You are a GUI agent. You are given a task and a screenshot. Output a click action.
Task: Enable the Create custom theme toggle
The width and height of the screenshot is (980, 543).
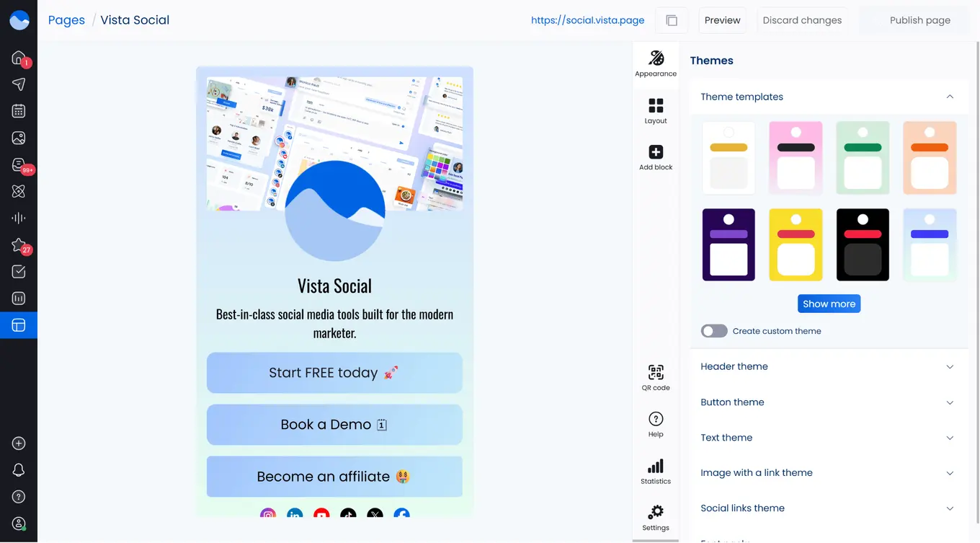pyautogui.click(x=713, y=330)
